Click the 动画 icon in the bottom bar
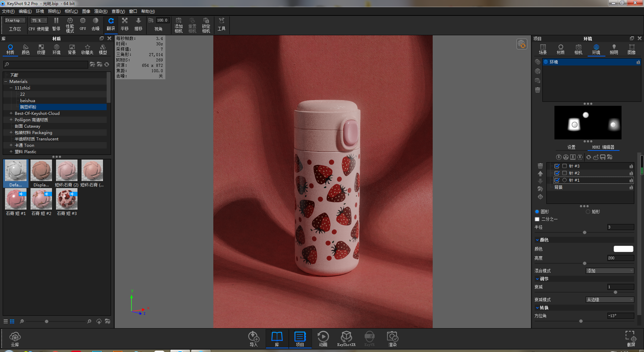 pos(323,338)
